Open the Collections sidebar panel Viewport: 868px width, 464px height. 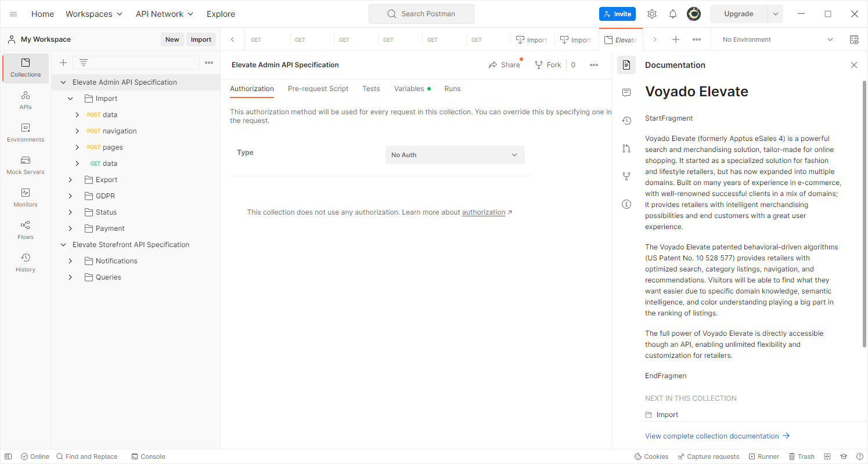26,68
